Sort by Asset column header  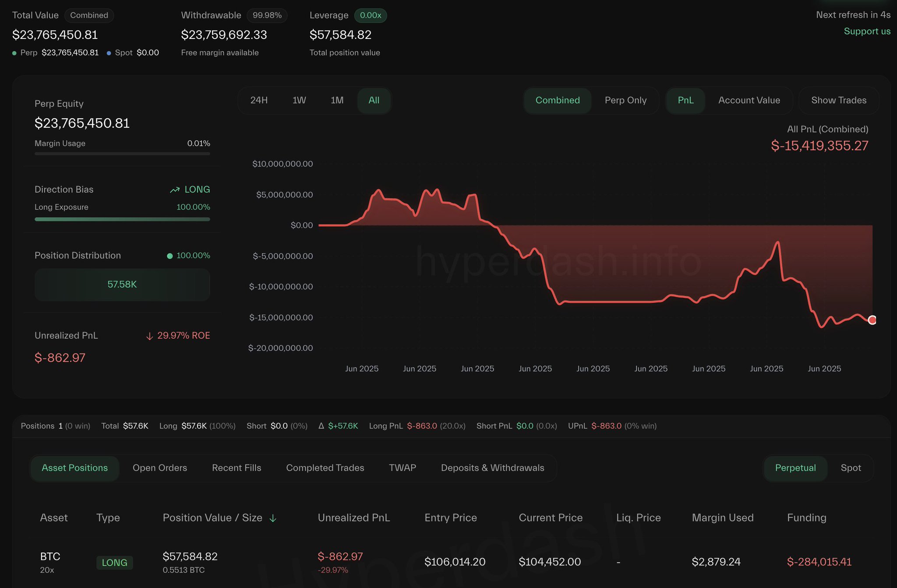click(x=54, y=518)
